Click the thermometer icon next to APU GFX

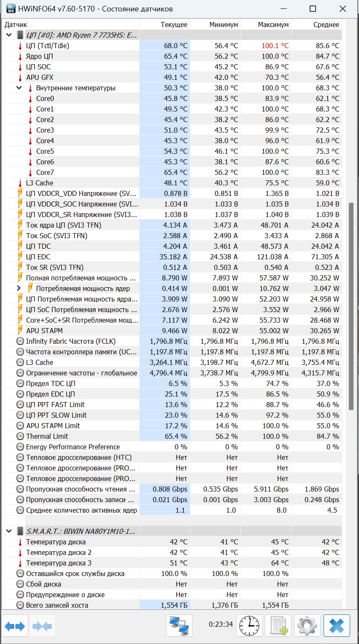coord(20,77)
